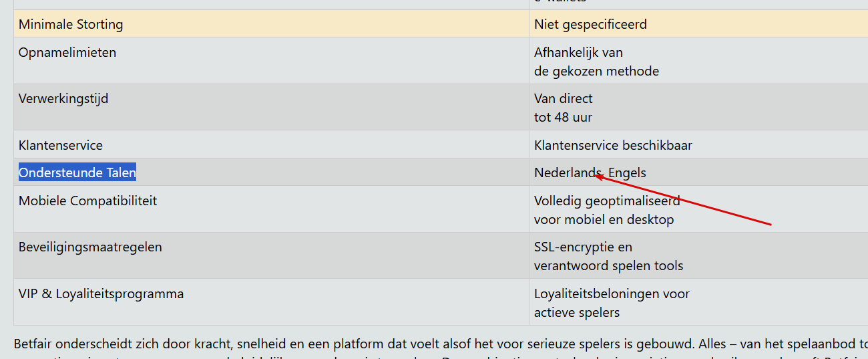Click the word 'Engels' in the table

pyautogui.click(x=628, y=173)
